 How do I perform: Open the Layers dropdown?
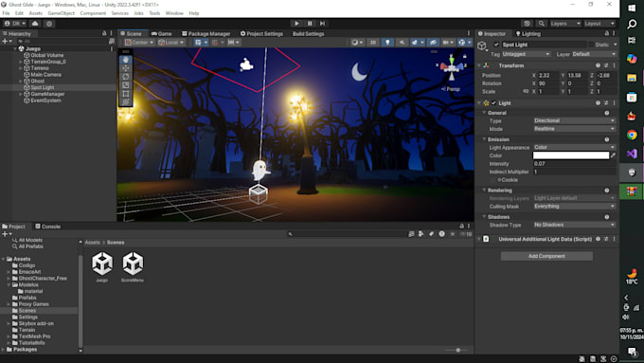(x=565, y=24)
